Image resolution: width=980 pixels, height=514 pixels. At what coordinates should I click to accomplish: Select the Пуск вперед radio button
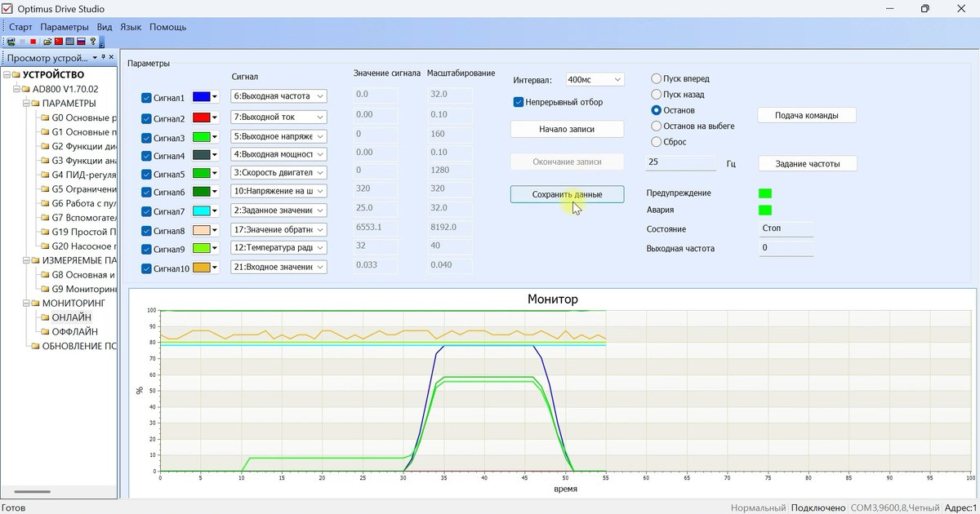[656, 79]
